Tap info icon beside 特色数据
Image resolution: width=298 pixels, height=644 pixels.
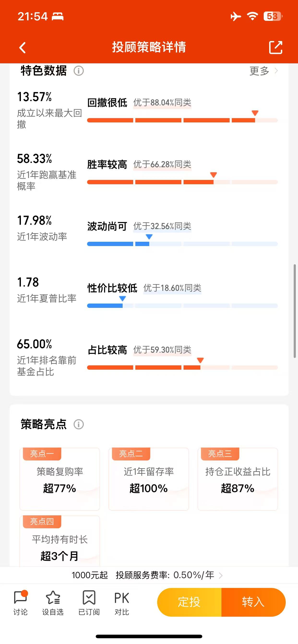[79, 71]
